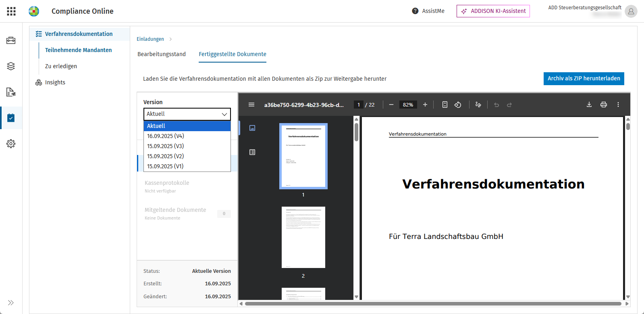This screenshot has width=644, height=314.
Task: Click the fit to page icon
Action: 445,105
